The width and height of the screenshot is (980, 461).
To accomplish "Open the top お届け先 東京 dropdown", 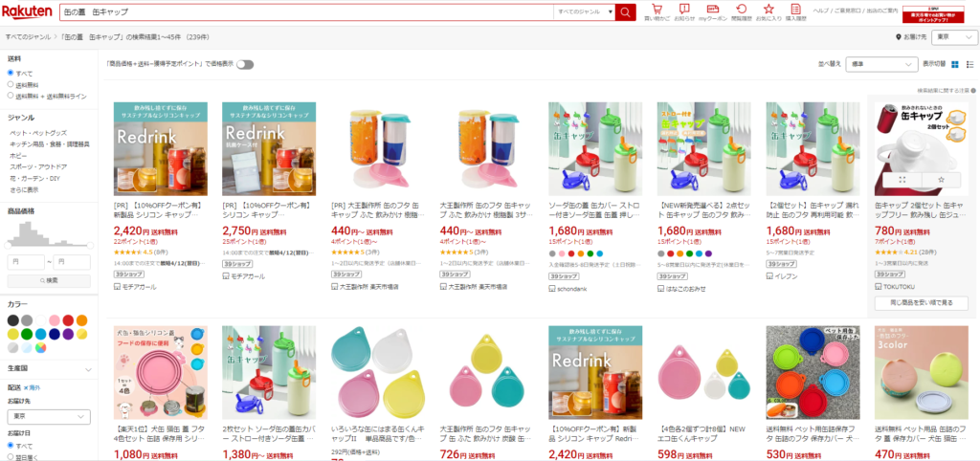I will point(954,37).
